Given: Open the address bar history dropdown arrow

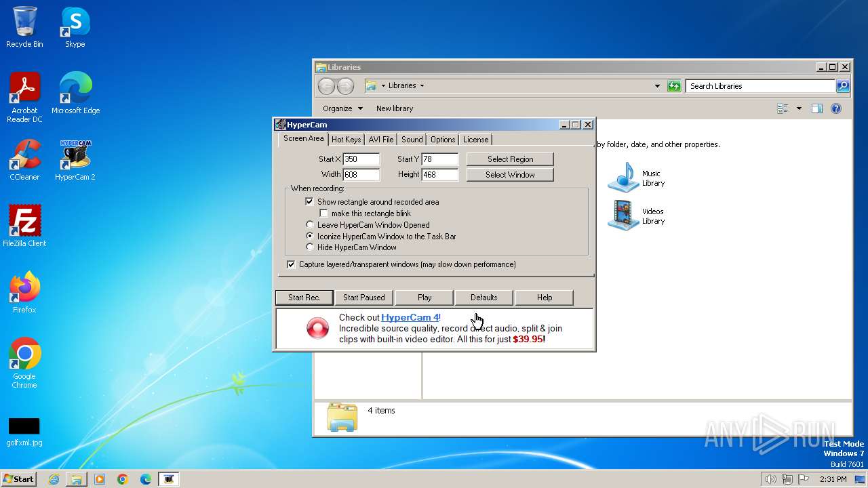Looking at the screenshot, I should tap(657, 86).
